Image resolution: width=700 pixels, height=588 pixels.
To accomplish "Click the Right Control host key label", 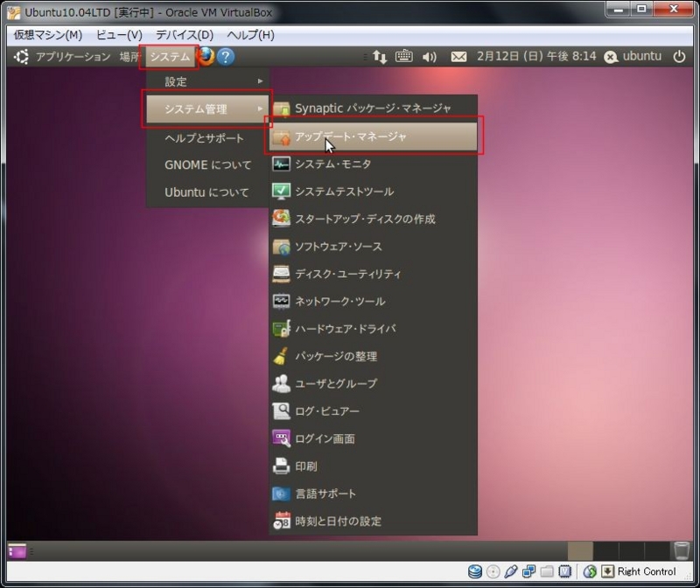I will pyautogui.click(x=647, y=571).
